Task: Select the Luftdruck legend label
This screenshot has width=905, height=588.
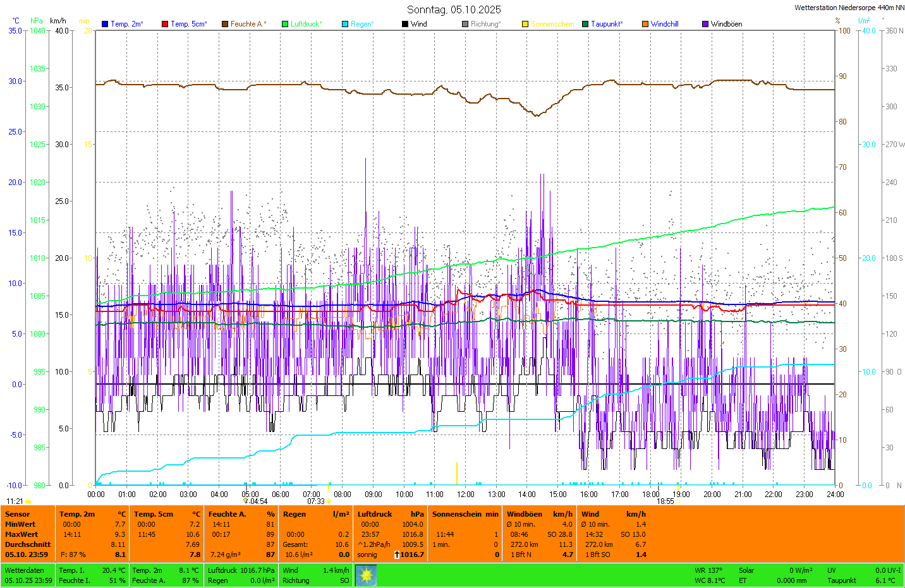Action: pos(306,24)
